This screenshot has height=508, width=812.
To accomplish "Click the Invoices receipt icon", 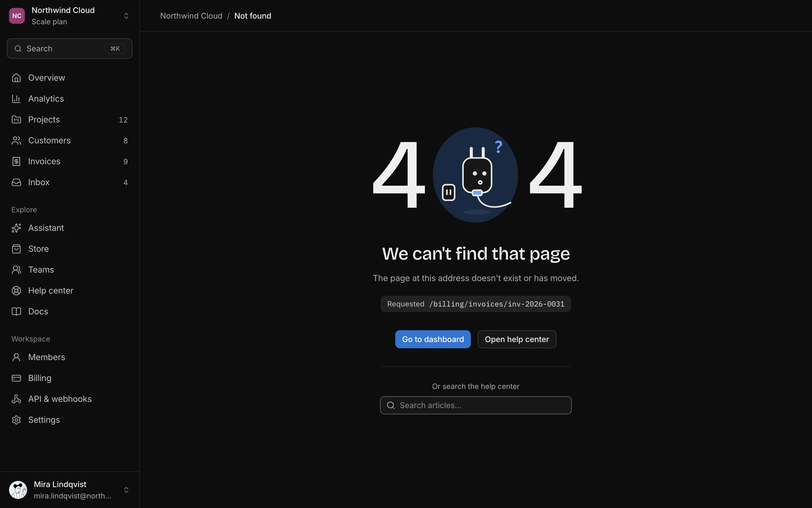I will pos(16,161).
